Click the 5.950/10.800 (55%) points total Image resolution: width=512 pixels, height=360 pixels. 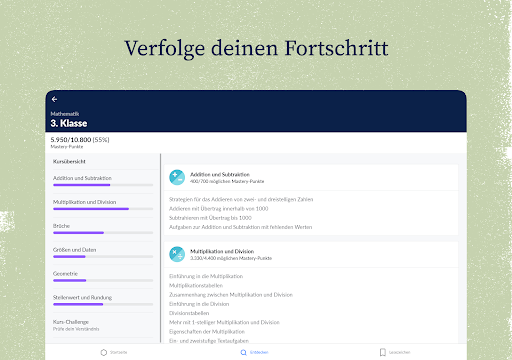(x=80, y=140)
